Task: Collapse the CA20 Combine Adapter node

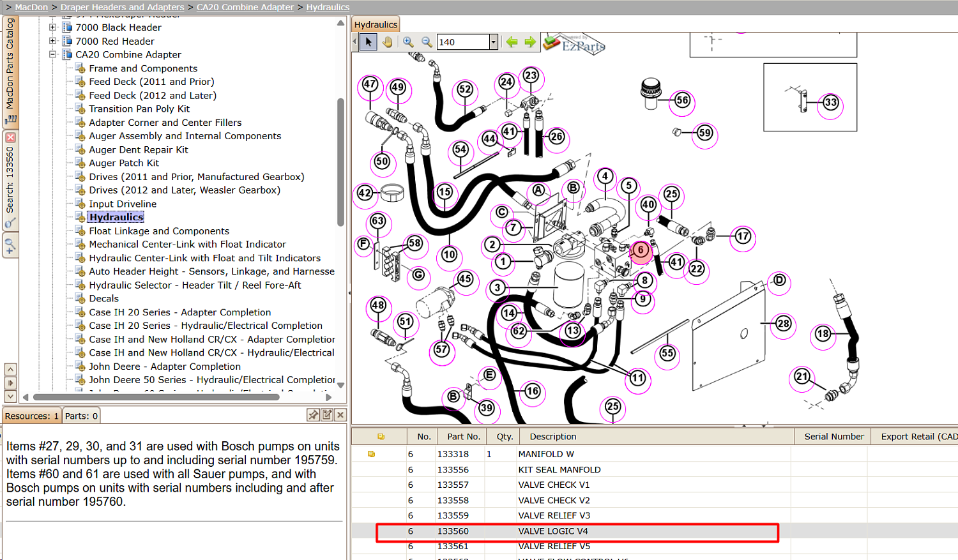Action: (x=53, y=54)
